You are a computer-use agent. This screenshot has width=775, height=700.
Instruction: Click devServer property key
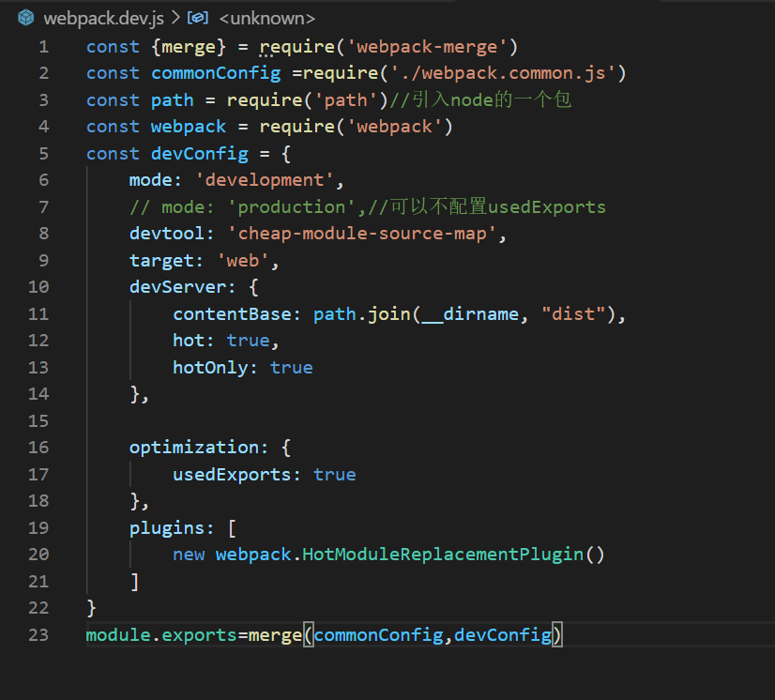pos(177,287)
